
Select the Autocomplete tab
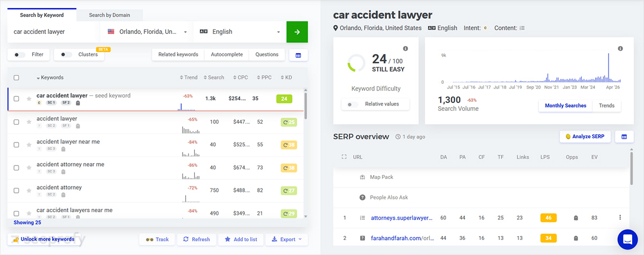coord(226,55)
